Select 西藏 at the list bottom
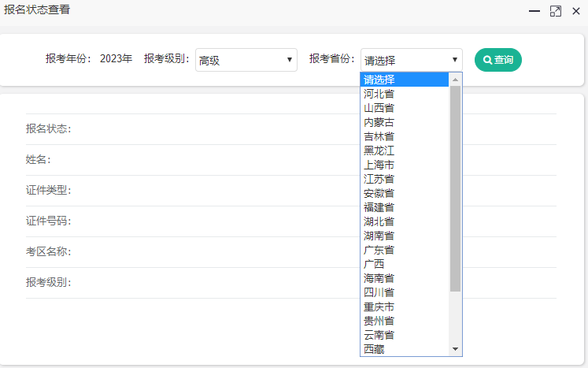The image size is (588, 368). tap(404, 348)
